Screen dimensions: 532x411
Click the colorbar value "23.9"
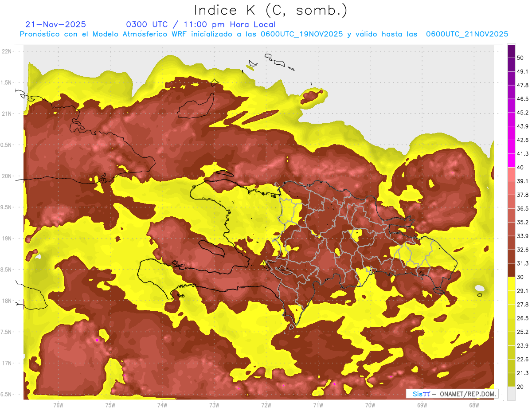click(522, 346)
